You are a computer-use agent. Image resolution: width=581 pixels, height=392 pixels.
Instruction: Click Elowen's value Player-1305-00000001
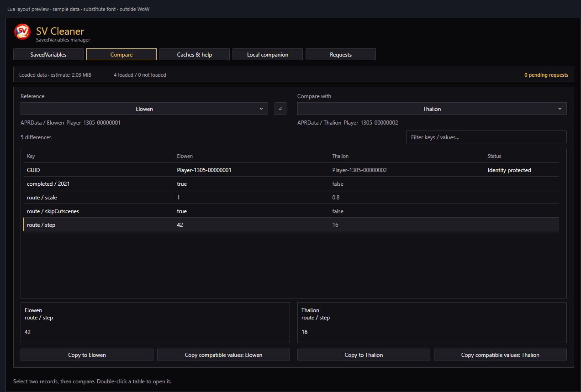point(204,170)
